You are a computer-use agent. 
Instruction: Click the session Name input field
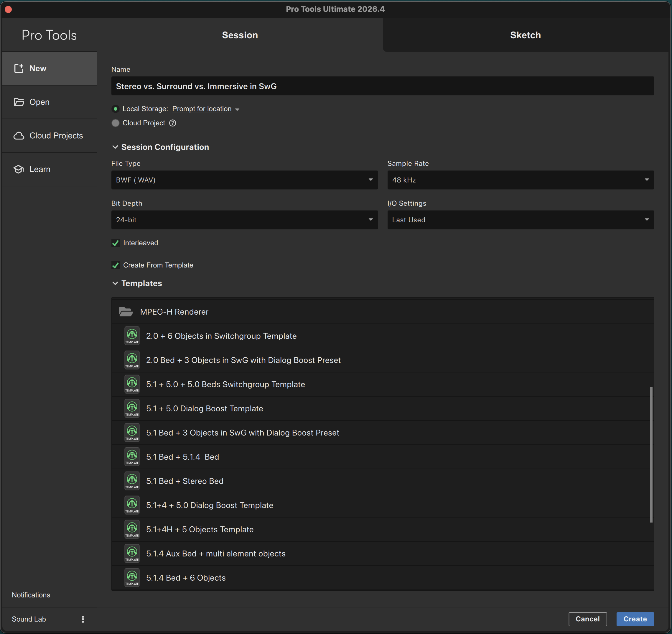tap(383, 86)
